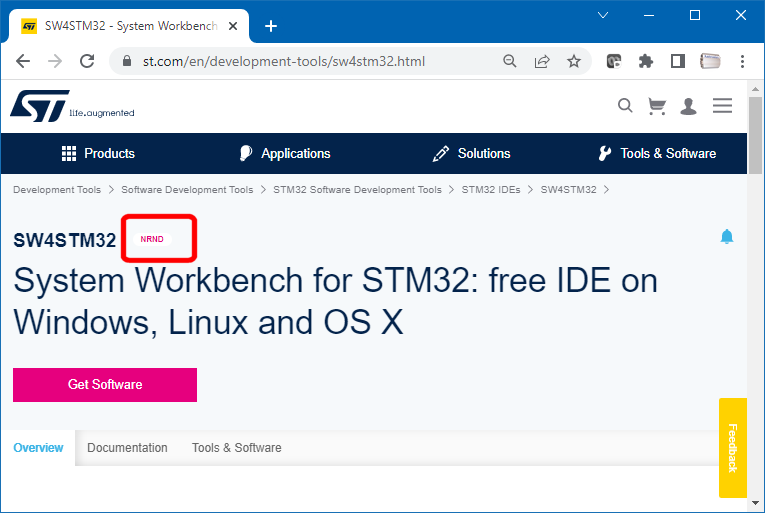Open the hamburger site menu
Viewport: 765px width, 513px height.
click(722, 105)
